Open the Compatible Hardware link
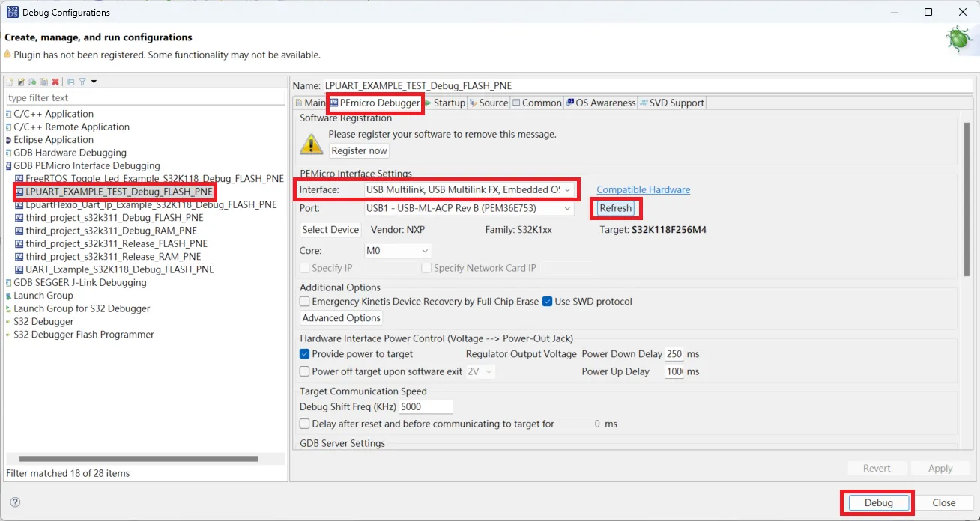Viewport: 980px width, 521px height. (643, 190)
